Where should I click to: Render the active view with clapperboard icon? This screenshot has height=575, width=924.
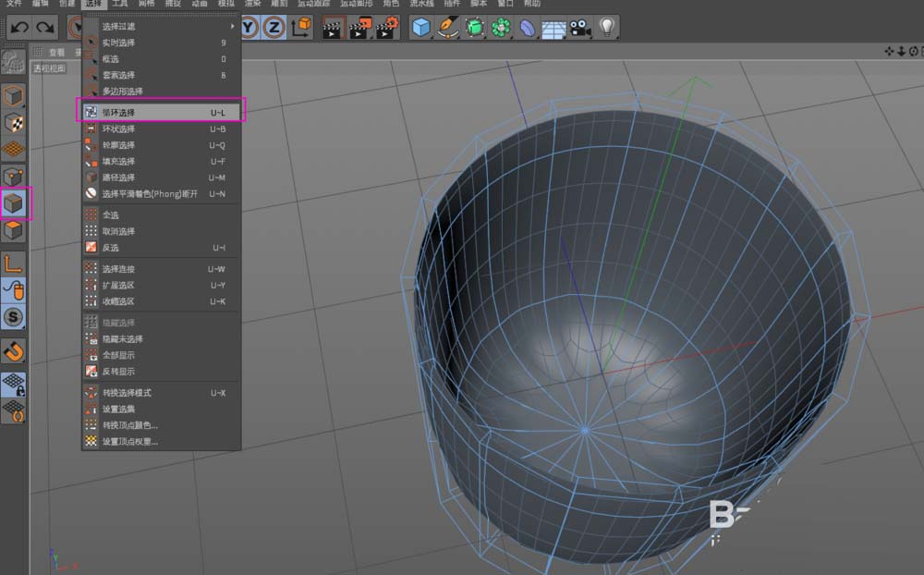331,28
